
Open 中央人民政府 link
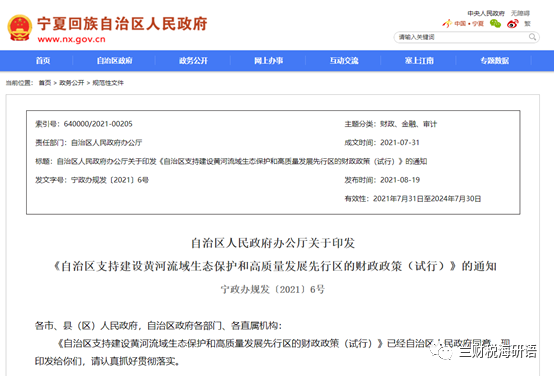[x=486, y=13]
